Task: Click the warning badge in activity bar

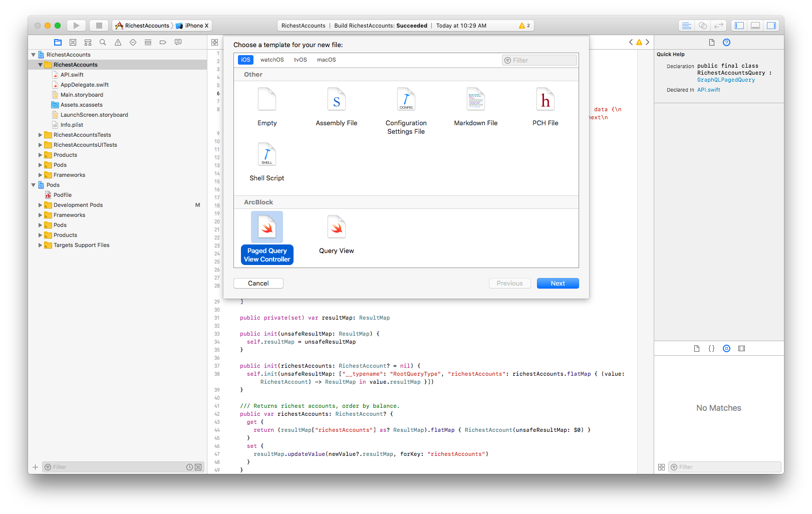Action: (x=524, y=26)
